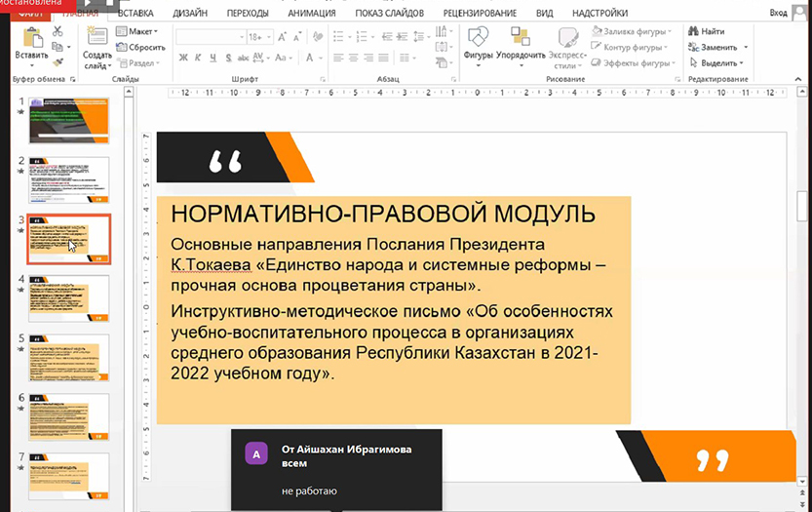This screenshot has width=812, height=512.
Task: Open the Макет layout dropdown
Action: [x=138, y=31]
